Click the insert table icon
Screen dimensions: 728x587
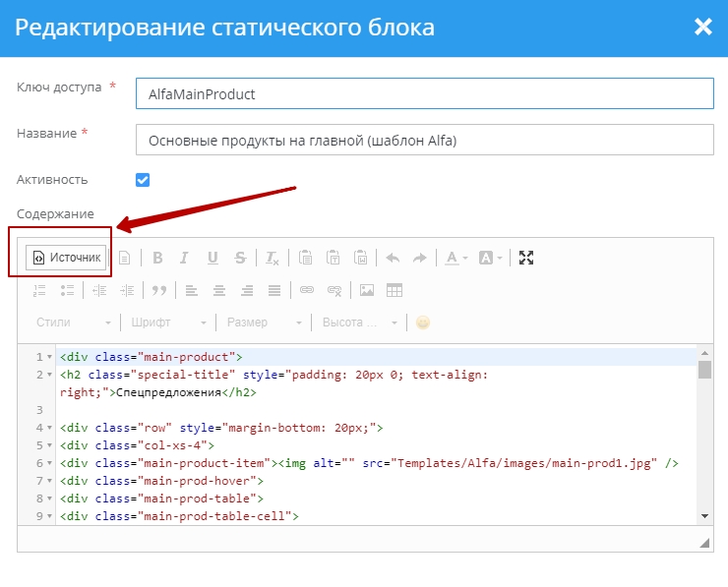394,290
